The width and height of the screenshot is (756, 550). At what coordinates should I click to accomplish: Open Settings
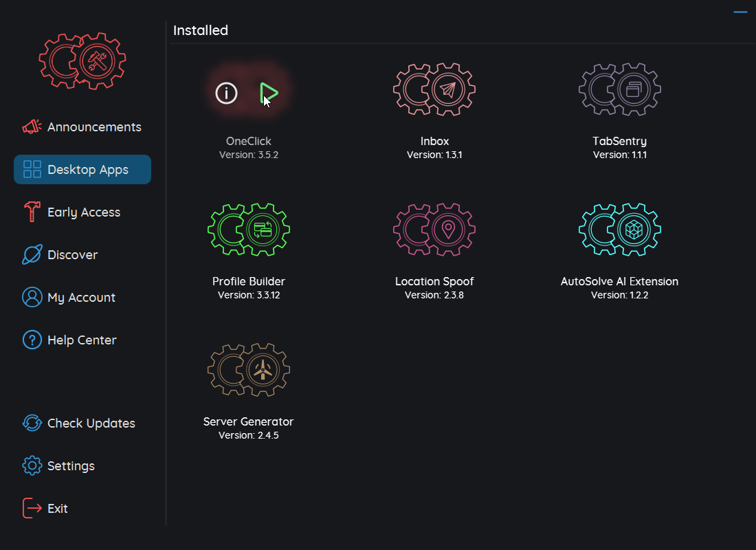(71, 466)
